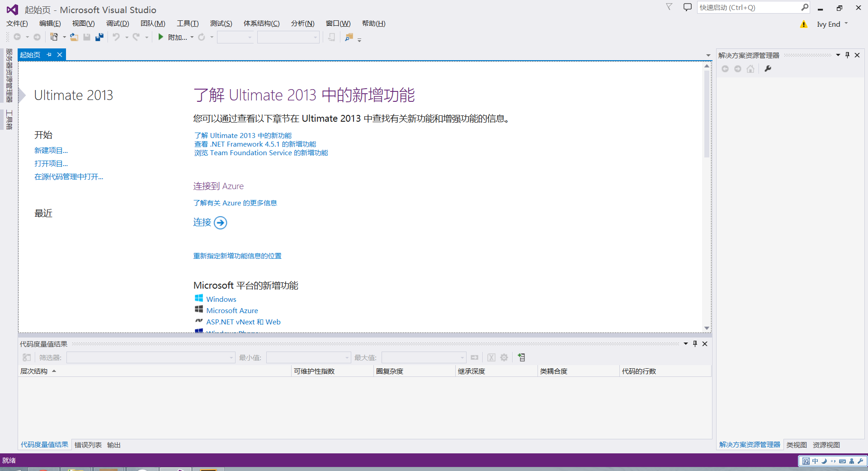Switch to the 输出 tab
The image size is (868, 471).
click(x=114, y=445)
